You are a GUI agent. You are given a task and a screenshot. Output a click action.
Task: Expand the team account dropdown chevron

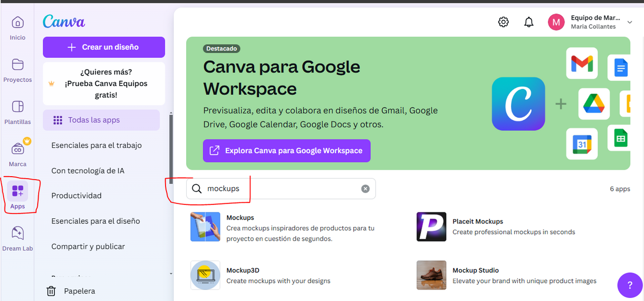(x=629, y=22)
